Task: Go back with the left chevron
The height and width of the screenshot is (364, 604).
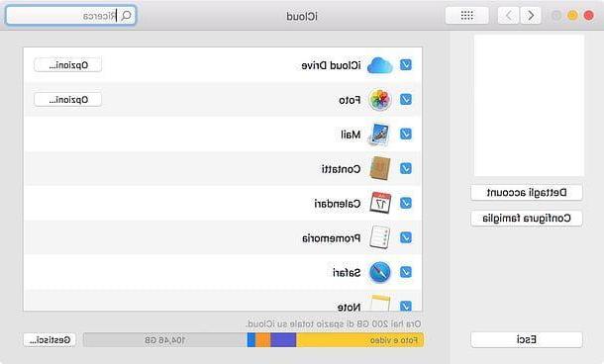Action: [x=509, y=16]
